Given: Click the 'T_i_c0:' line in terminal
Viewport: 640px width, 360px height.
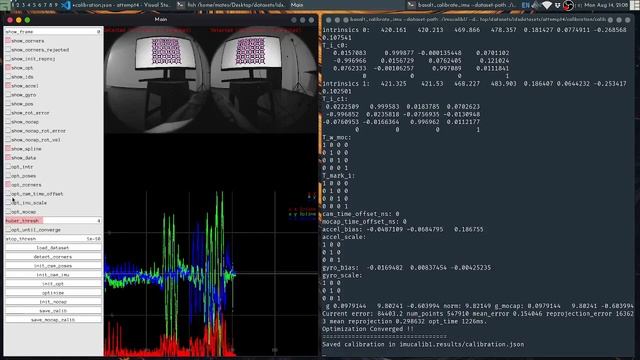Looking at the screenshot, I should [335, 45].
